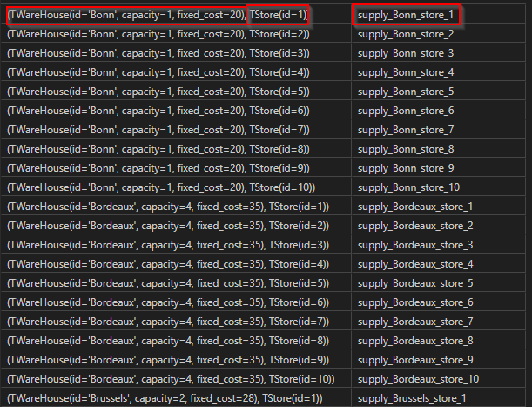
Task: Click key cell for Bonn with TStore(id=1)
Action: click(176, 15)
